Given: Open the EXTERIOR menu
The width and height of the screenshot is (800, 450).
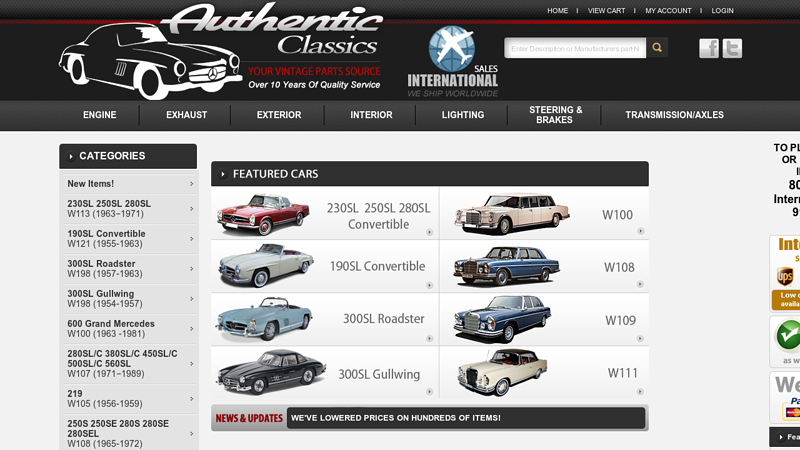Looking at the screenshot, I should point(279,115).
